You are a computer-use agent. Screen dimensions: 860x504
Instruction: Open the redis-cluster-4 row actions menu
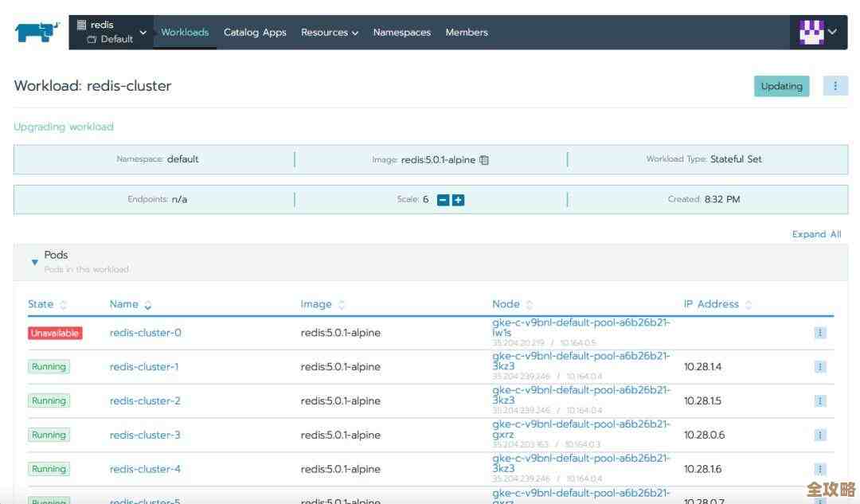pos(820,470)
